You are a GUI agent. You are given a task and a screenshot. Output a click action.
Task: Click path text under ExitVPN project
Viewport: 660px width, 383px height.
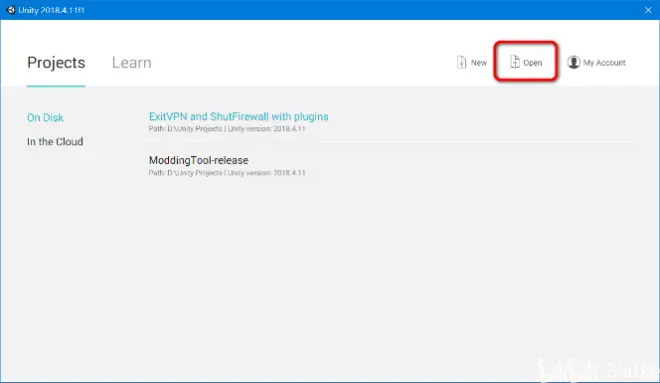point(227,129)
